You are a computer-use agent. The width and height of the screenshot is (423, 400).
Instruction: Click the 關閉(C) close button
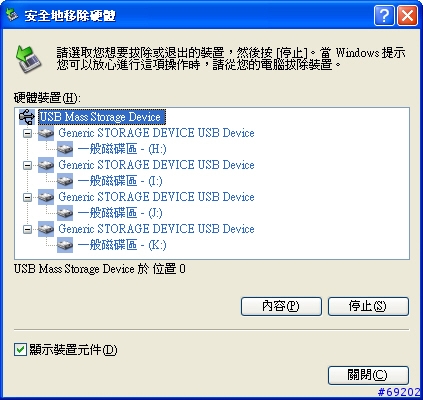tap(368, 375)
